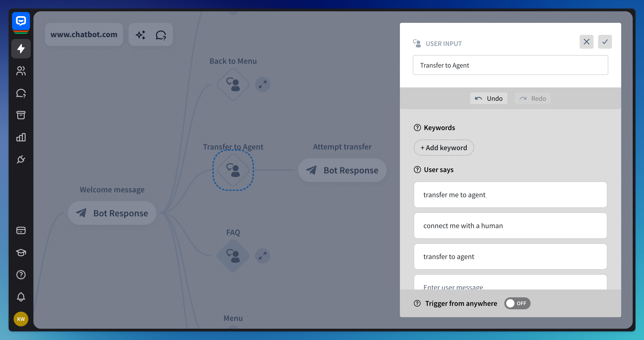Expand the Back to Menu block
Viewport: 644px width, 340px height.
coord(263,85)
